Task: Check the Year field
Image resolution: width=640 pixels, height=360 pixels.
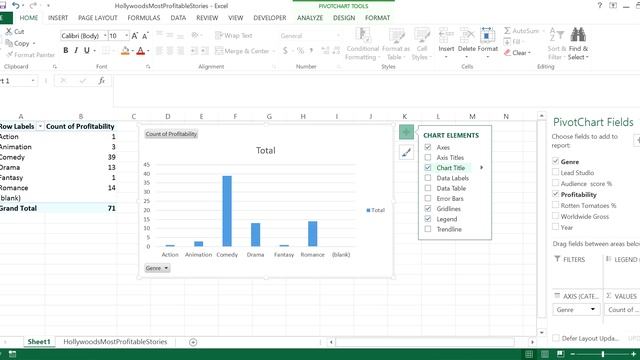Action: [x=556, y=227]
